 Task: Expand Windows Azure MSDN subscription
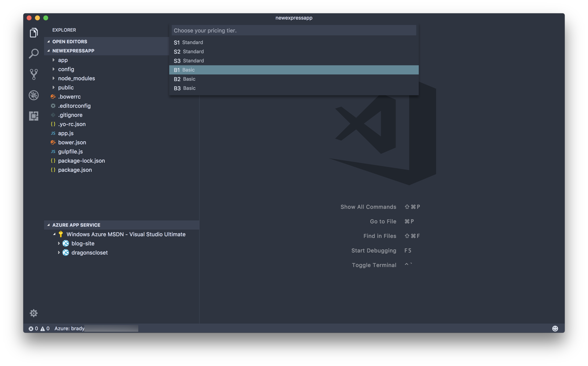coord(52,234)
